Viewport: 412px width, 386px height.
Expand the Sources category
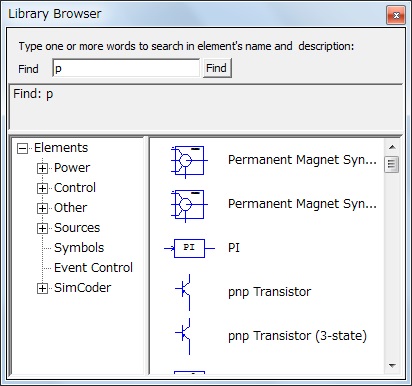(42, 228)
